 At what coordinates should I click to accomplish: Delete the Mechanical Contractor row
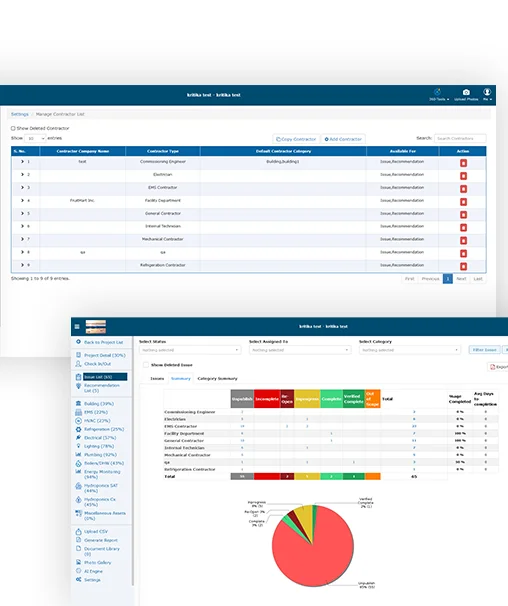click(463, 240)
